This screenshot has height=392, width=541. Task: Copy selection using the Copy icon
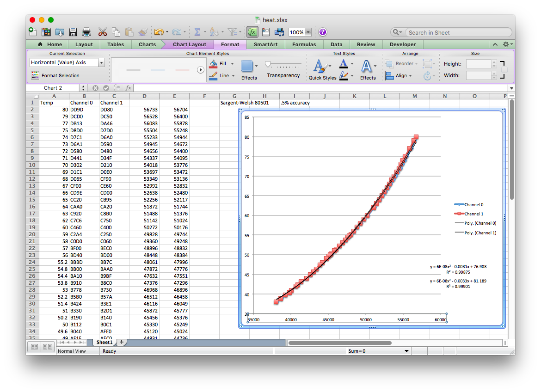116,32
